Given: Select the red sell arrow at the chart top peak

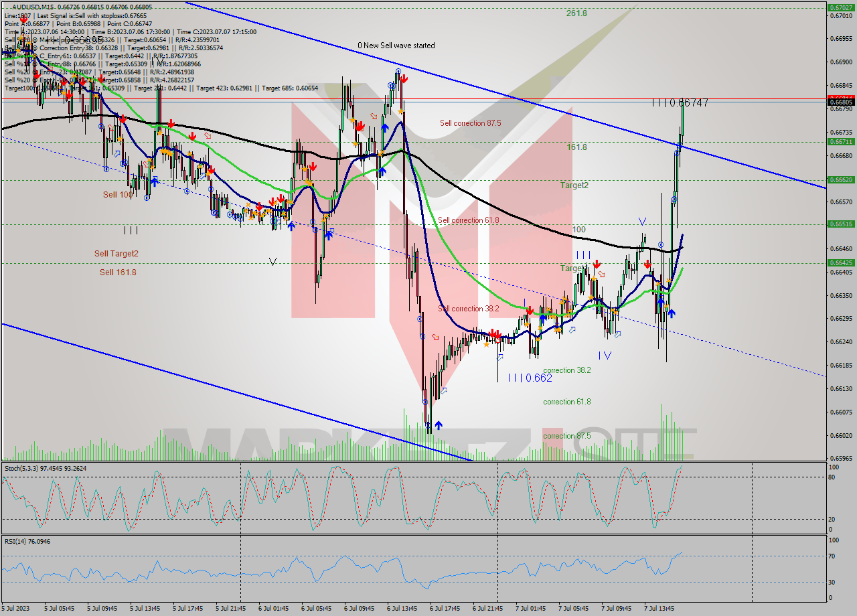Looking at the screenshot, I should coord(404,78).
